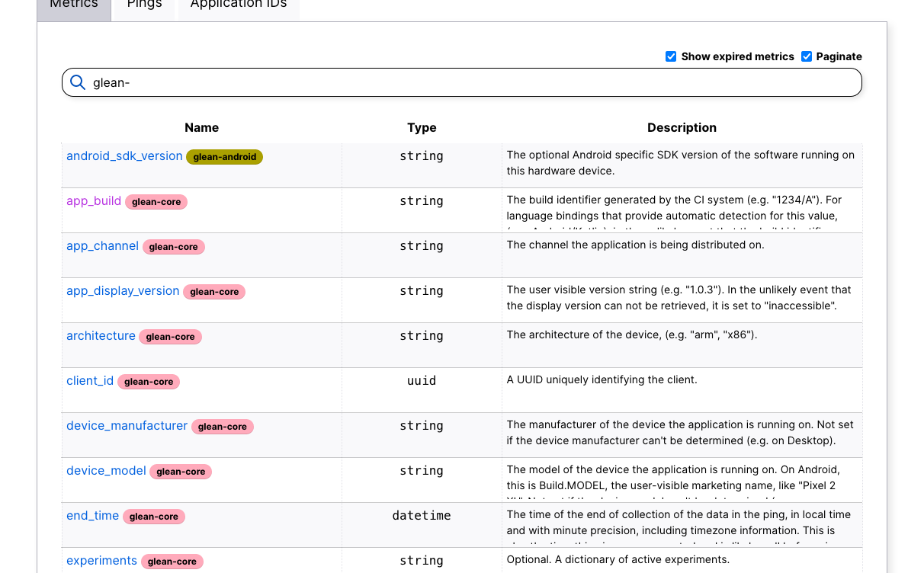Click the search magnifier icon

click(x=77, y=82)
